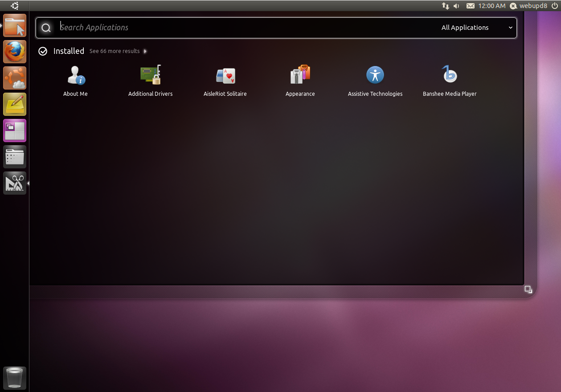Click the 'AisleRiot Solitaire' label text
561x392 pixels.
click(225, 94)
